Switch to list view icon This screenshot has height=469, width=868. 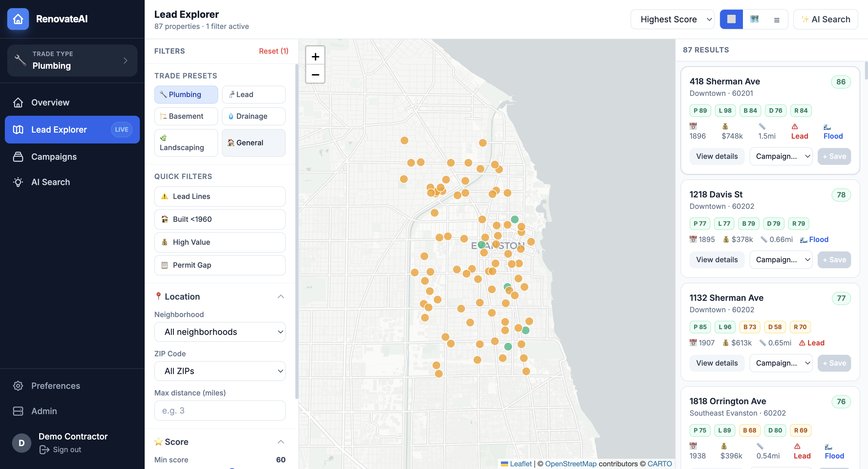click(776, 20)
